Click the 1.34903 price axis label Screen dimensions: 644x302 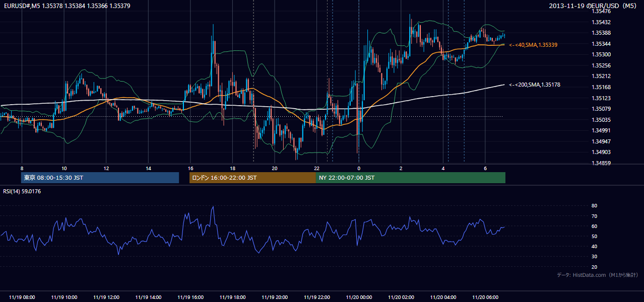pyautogui.click(x=601, y=152)
